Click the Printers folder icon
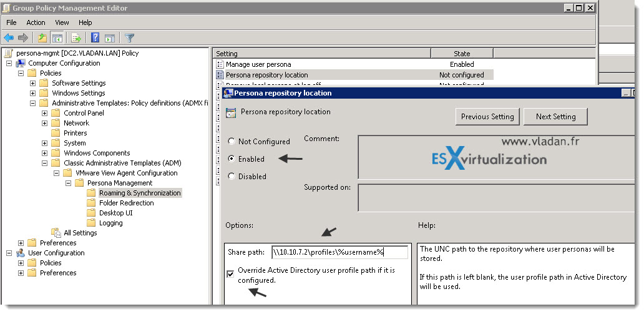644x314 pixels. [x=56, y=133]
